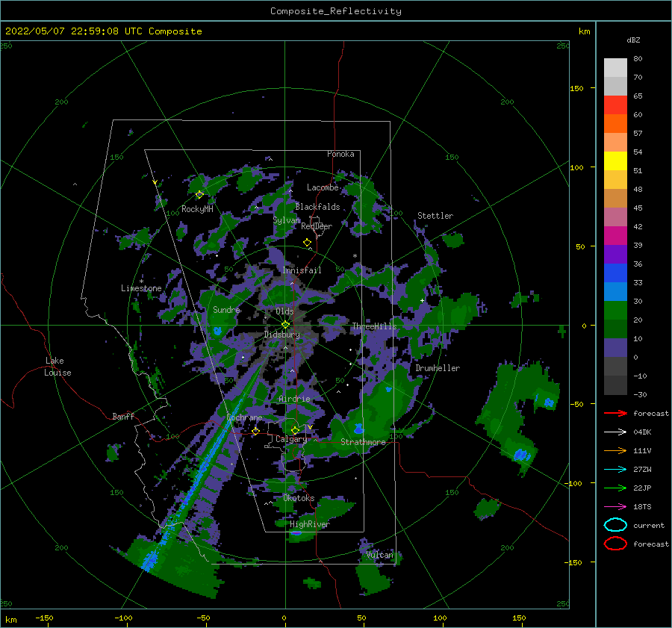Click the Composite_Reflectivity title

click(335, 11)
